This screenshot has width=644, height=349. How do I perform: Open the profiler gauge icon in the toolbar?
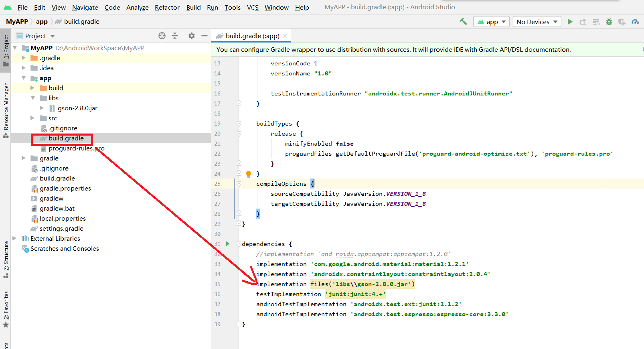(635, 22)
